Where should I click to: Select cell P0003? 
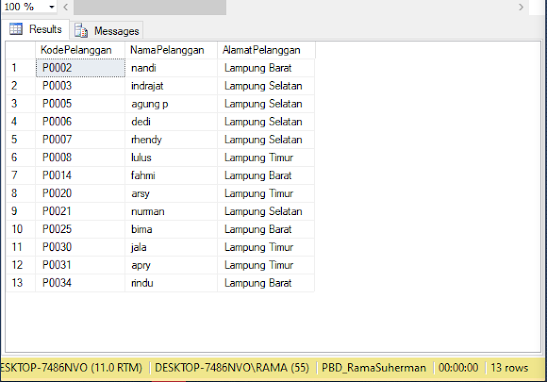pyautogui.click(x=80, y=86)
